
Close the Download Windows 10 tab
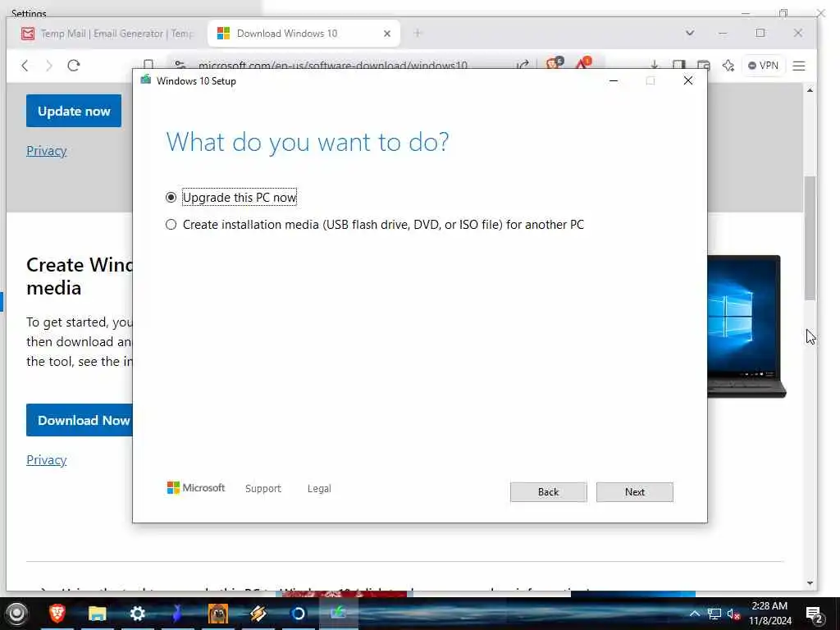(x=387, y=33)
